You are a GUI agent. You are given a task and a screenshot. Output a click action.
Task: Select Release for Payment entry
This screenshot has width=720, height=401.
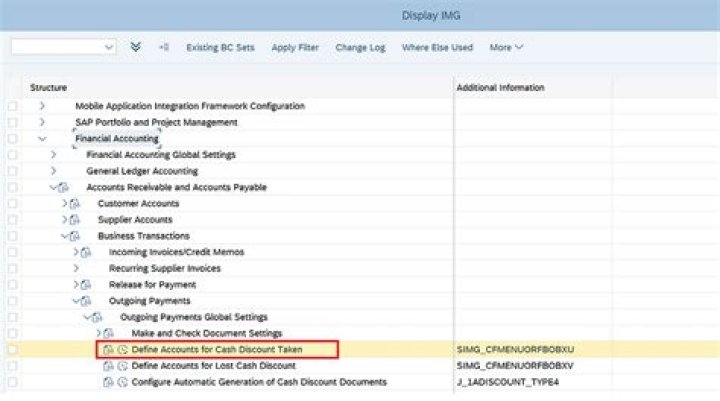click(152, 285)
